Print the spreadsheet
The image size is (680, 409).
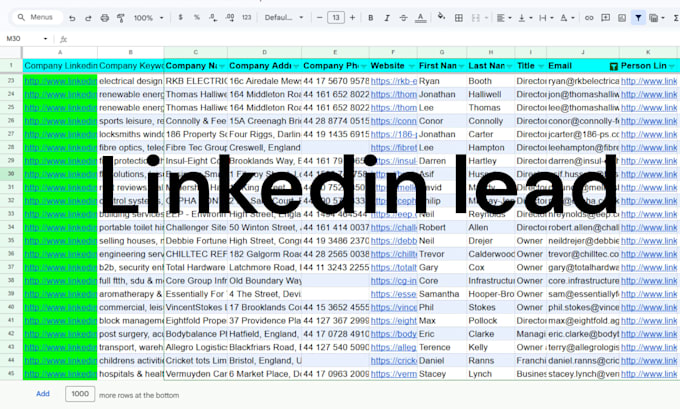[105, 18]
